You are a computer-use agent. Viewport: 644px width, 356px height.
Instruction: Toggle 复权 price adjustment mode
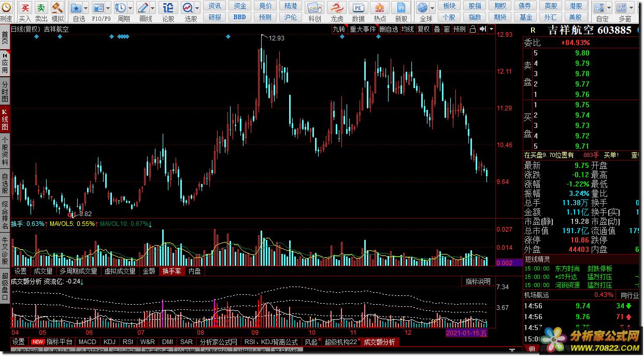coord(424,30)
